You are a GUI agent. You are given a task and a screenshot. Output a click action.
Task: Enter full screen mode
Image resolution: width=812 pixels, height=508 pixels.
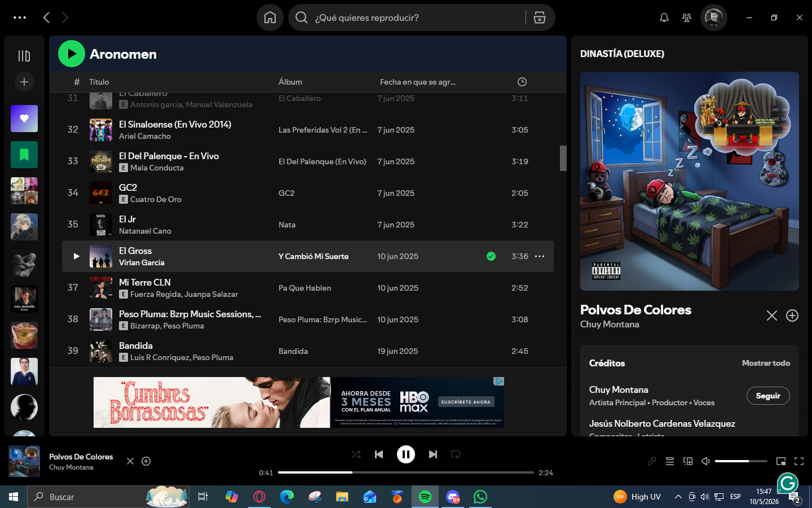pos(799,461)
